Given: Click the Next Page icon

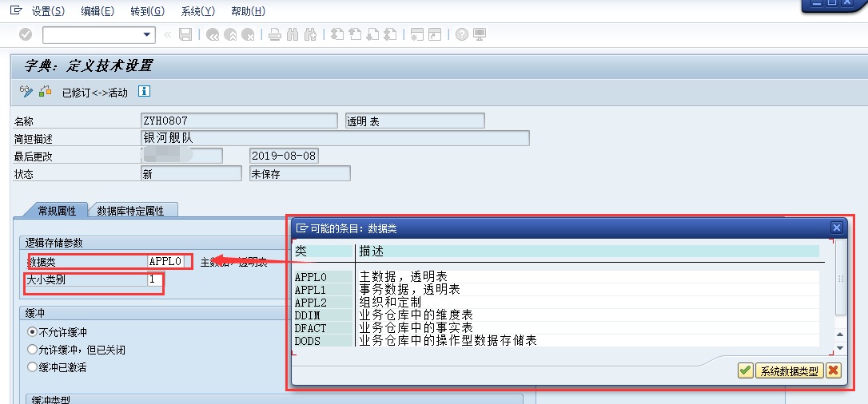Looking at the screenshot, I should [x=372, y=35].
